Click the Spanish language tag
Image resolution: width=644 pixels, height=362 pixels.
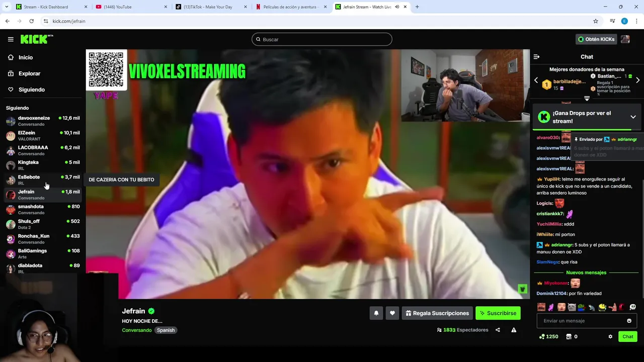pos(166,330)
